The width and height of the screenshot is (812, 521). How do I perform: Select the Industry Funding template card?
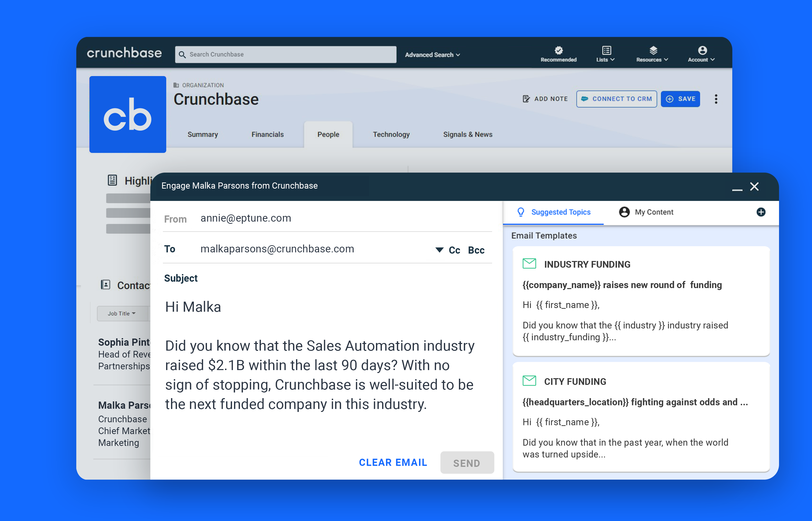[x=641, y=301]
